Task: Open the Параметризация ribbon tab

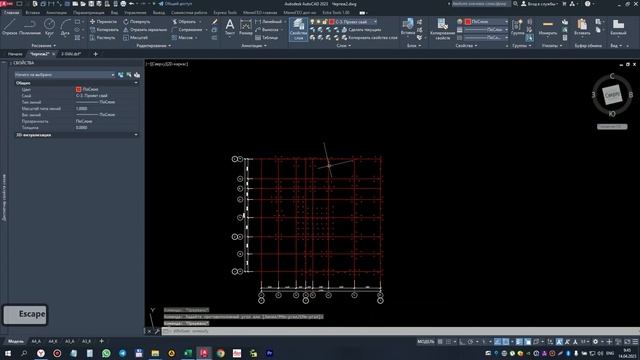Action: click(x=89, y=13)
